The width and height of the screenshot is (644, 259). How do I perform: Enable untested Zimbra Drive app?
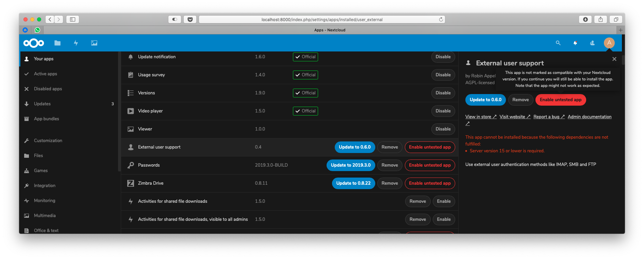(430, 183)
